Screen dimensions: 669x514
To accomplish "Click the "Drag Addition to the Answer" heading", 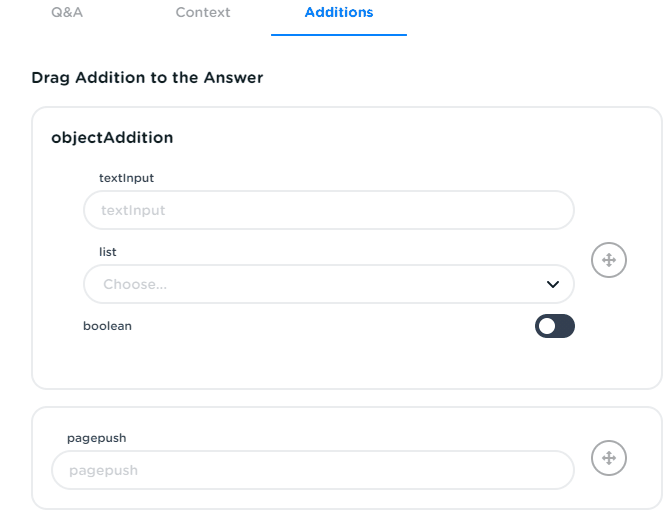I will (x=147, y=77).
